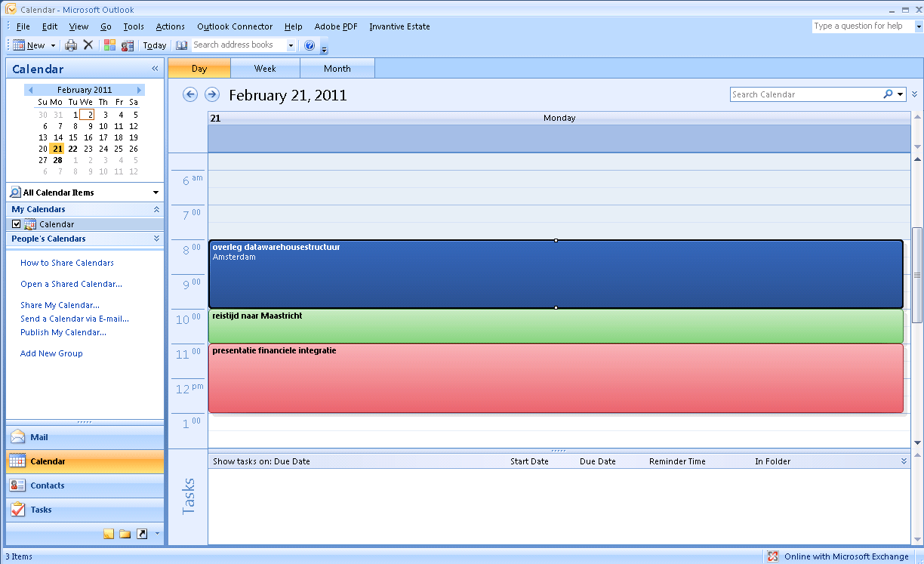Select the reistijd naar Maastricht appointment
This screenshot has height=564, width=924.
point(556,326)
